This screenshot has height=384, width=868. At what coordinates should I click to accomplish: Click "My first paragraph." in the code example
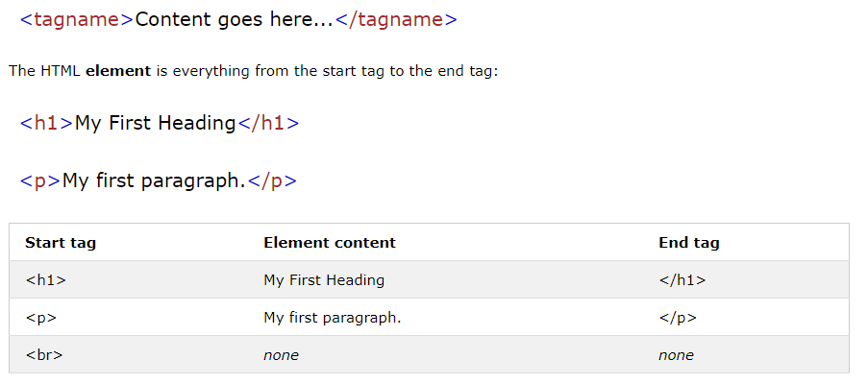154,180
